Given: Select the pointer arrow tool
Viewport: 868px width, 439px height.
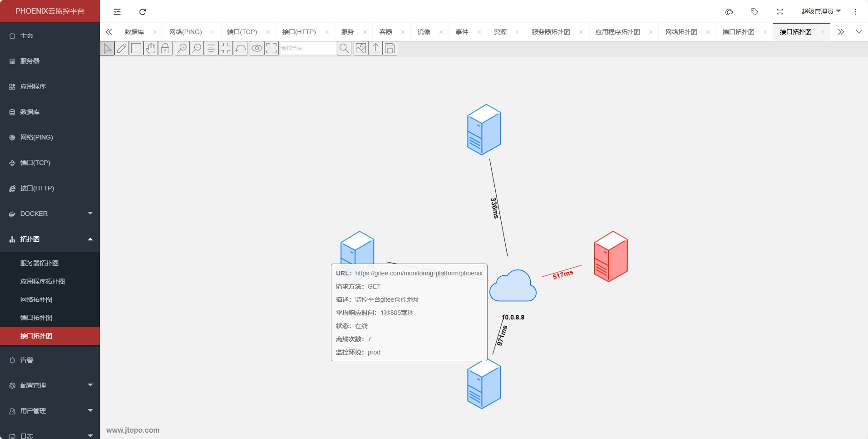Looking at the screenshot, I should pyautogui.click(x=107, y=48).
